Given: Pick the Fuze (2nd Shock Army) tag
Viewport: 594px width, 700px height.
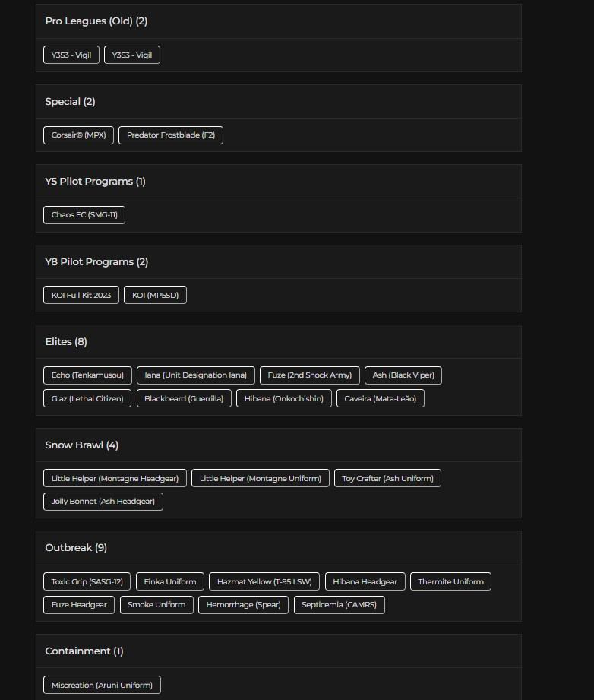Looking at the screenshot, I should click(x=310, y=375).
